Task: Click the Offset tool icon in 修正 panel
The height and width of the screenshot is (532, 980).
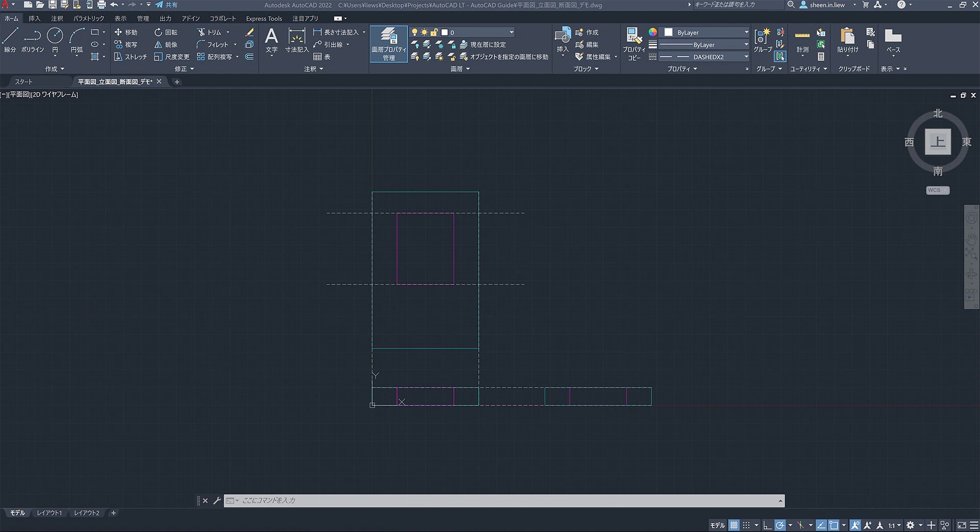Action: pyautogui.click(x=250, y=57)
